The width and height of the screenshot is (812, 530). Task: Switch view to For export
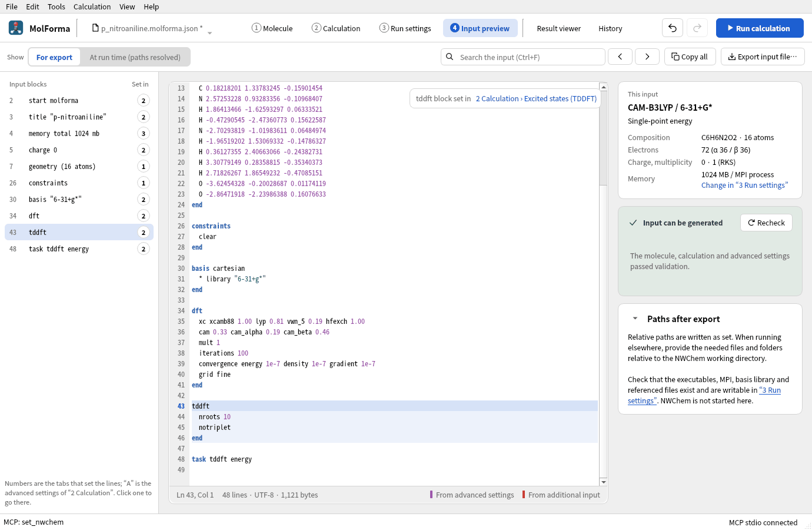54,57
